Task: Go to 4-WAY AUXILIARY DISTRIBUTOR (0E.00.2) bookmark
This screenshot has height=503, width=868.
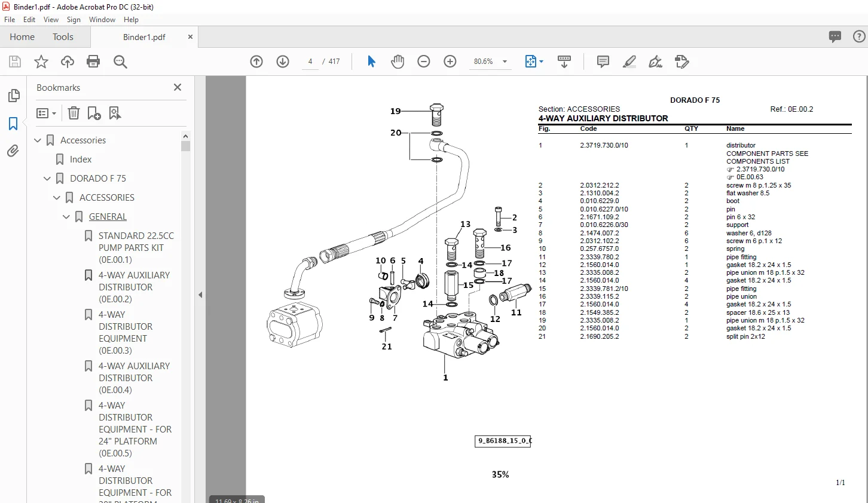Action: pyautogui.click(x=135, y=287)
